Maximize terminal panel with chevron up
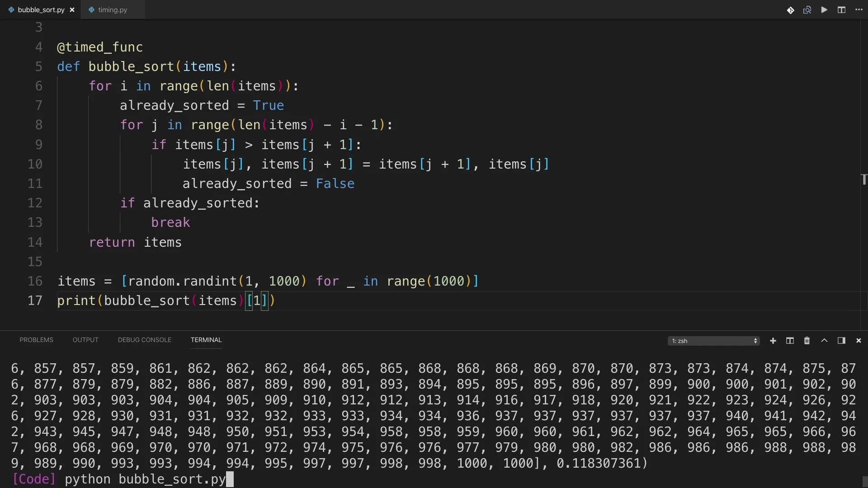This screenshot has height=488, width=868. (x=824, y=341)
